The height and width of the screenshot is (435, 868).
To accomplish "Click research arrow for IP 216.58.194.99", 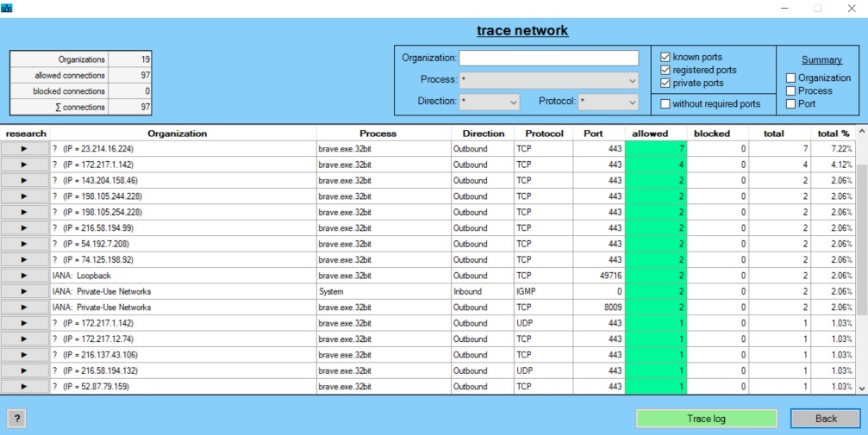I will point(24,228).
